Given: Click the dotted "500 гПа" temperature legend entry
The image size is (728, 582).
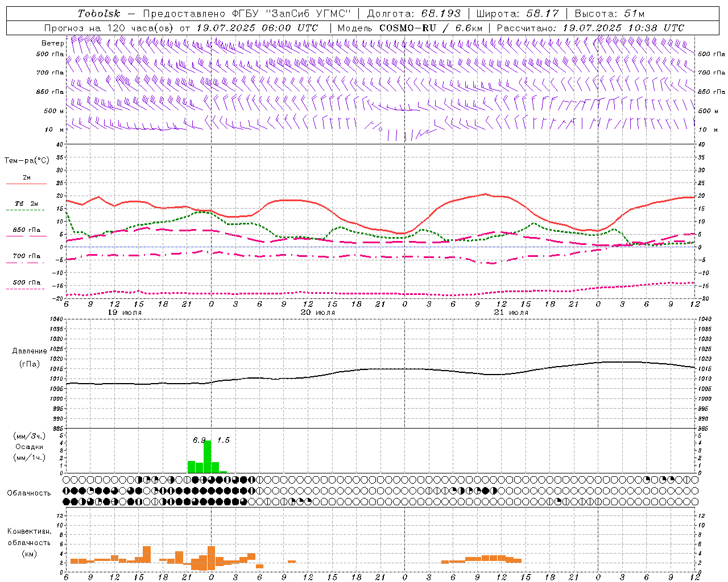Looking at the screenshot, I should [x=26, y=285].
